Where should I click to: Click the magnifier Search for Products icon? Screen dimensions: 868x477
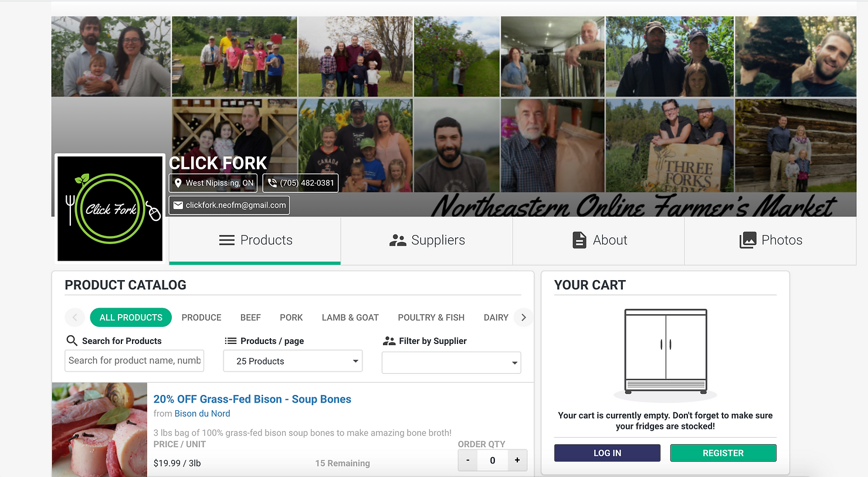[x=72, y=340]
